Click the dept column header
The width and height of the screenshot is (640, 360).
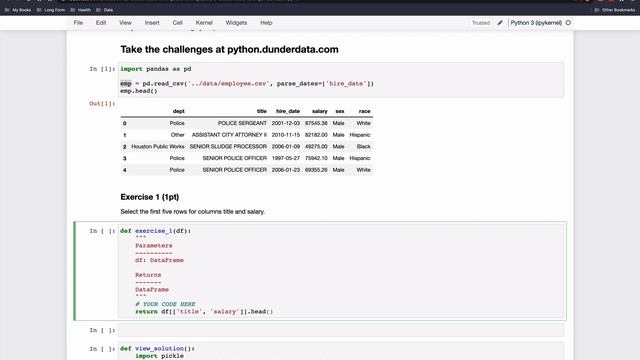pyautogui.click(x=178, y=111)
